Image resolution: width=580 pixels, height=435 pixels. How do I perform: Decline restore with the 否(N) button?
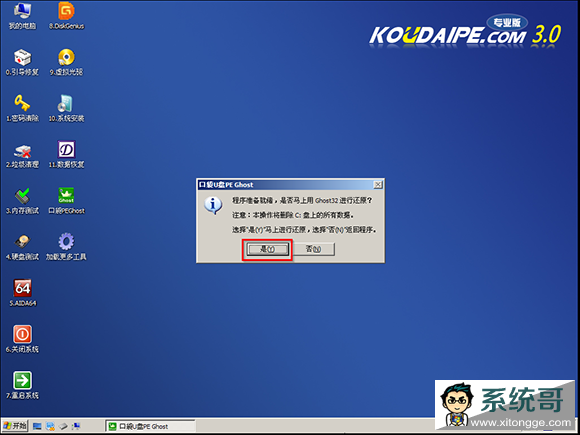pyautogui.click(x=314, y=249)
